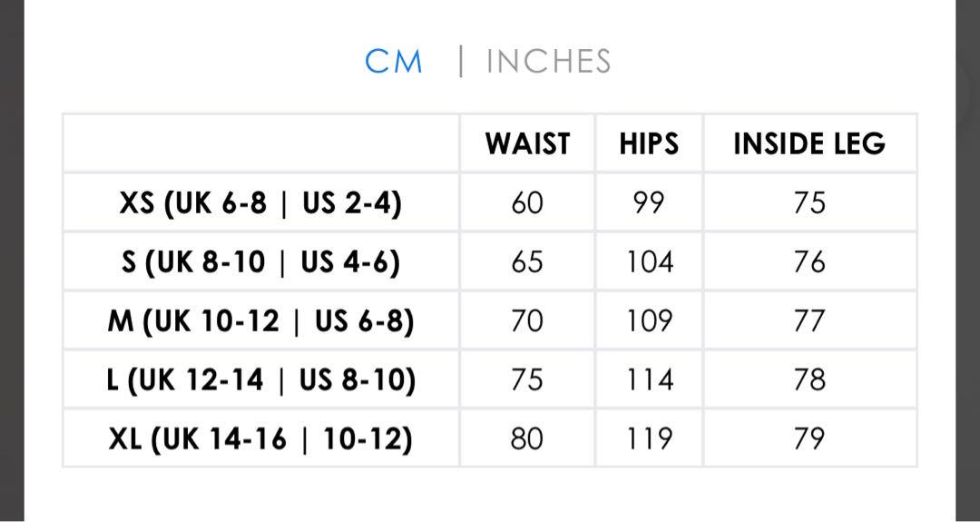Click waist value 70 for size M
Screen dimensions: 980x522
point(527,321)
